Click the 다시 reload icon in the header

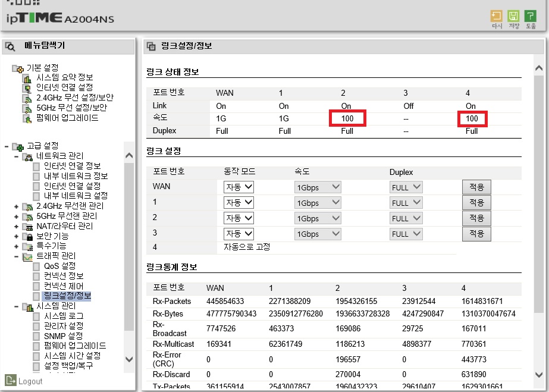497,16
